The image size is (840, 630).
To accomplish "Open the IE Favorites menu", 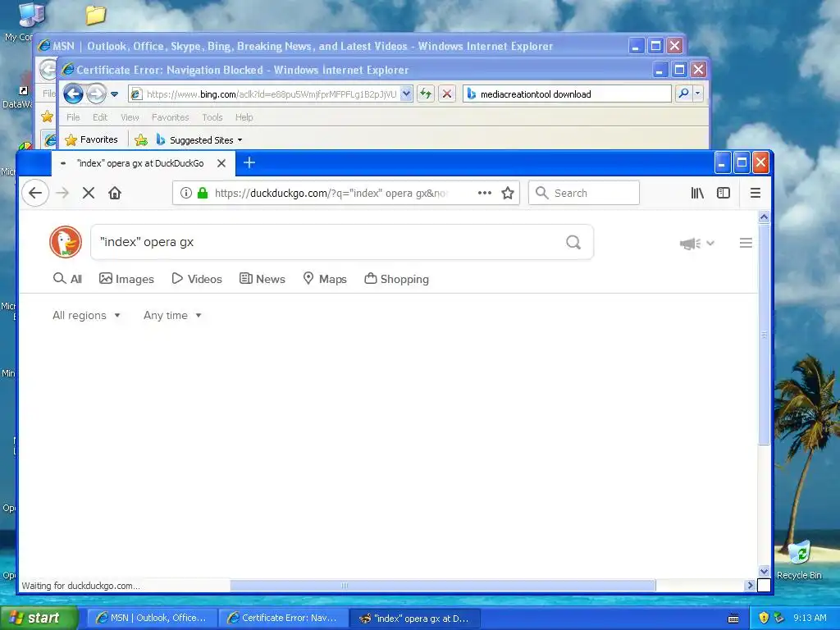I will pos(171,117).
